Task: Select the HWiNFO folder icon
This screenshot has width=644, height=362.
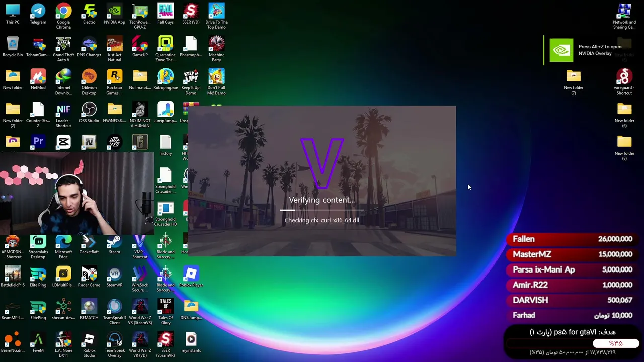Action: coord(114,112)
